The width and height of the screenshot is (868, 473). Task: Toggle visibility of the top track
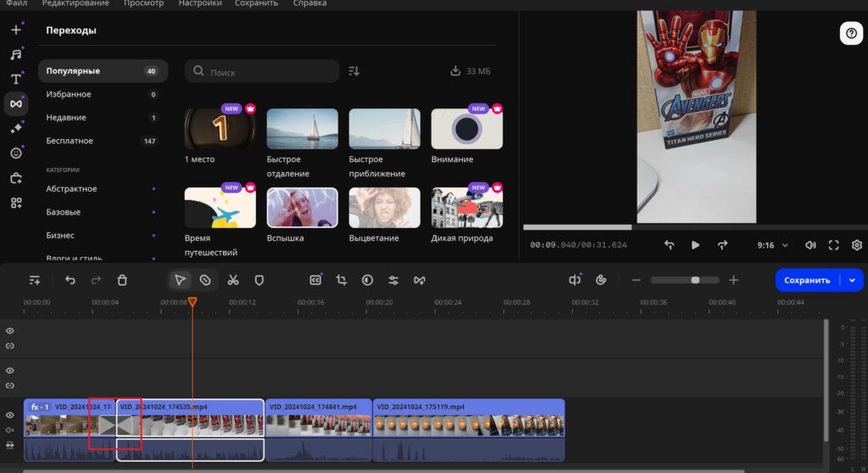coord(10,331)
